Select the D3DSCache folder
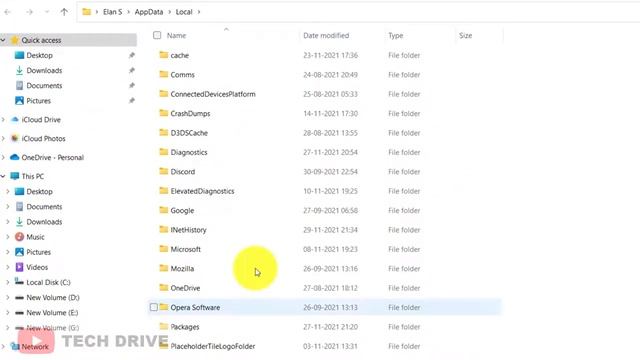Viewport: 640px width, 360px height. [189, 133]
